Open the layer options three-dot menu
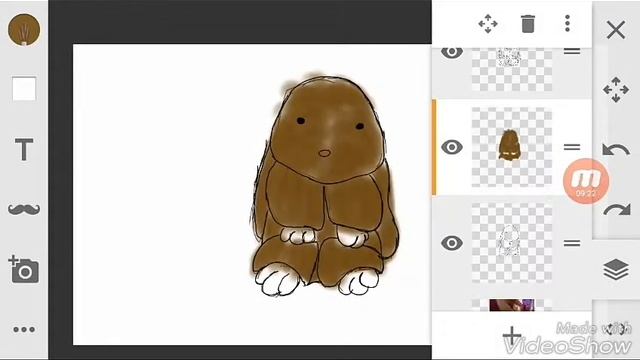This screenshot has height=360, width=640. 567,24
